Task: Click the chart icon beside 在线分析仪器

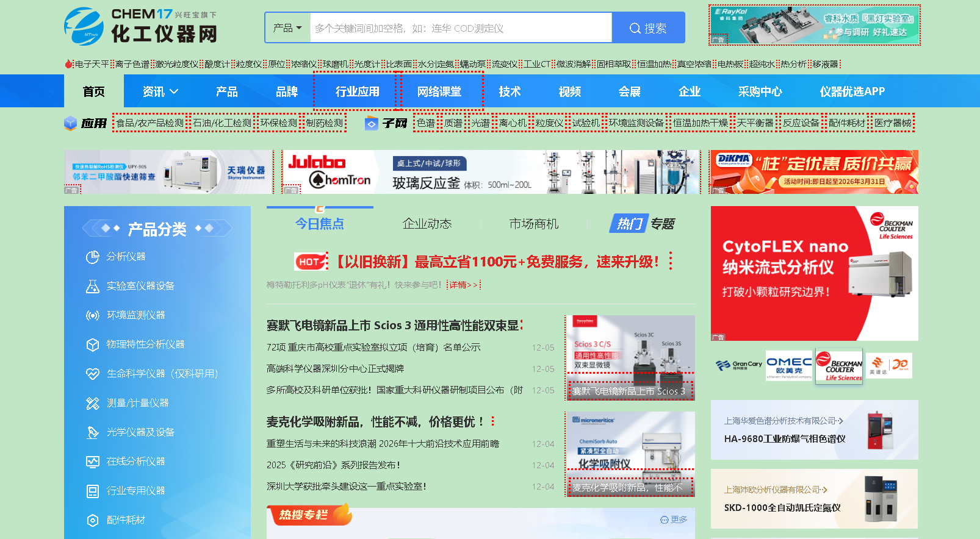Action: click(93, 462)
